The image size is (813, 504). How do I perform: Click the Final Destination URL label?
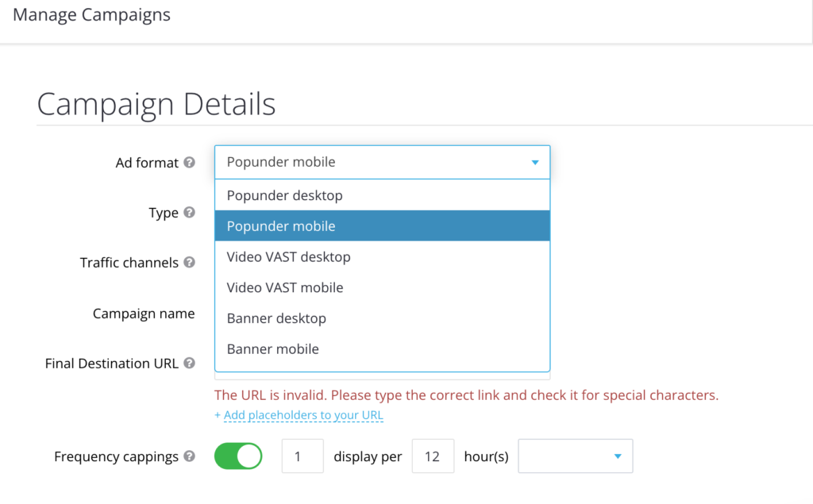111,363
